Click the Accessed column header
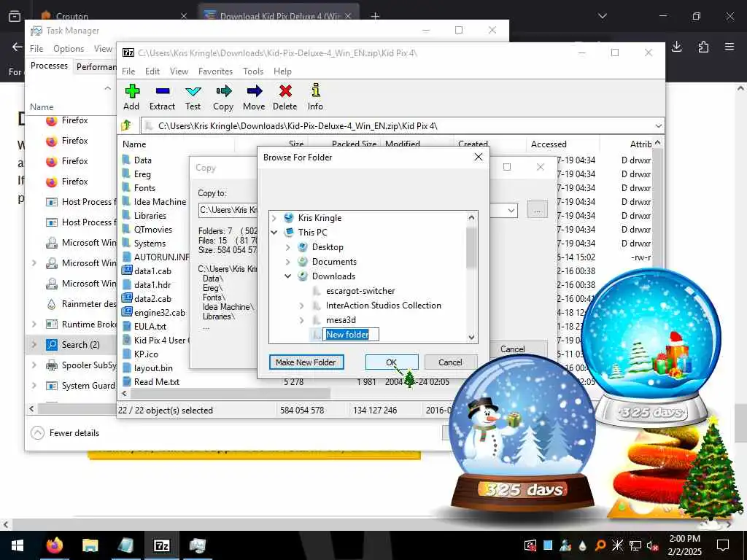 click(549, 144)
